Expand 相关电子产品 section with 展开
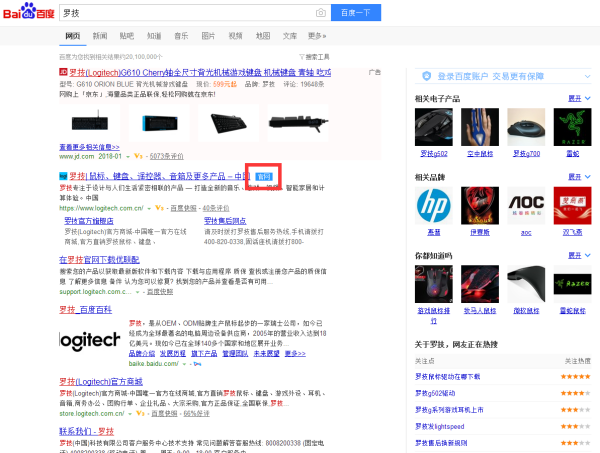Viewport: 600px width, 453px height. pos(579,99)
